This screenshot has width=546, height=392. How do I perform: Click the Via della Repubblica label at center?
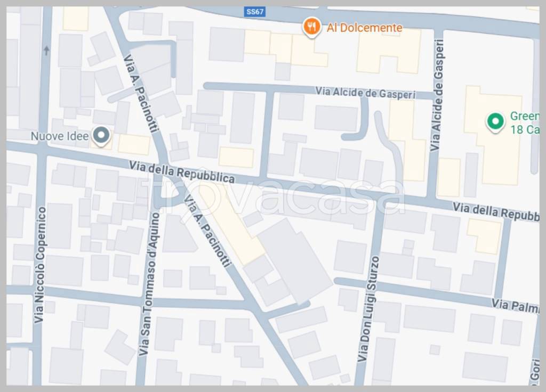pos(182,172)
